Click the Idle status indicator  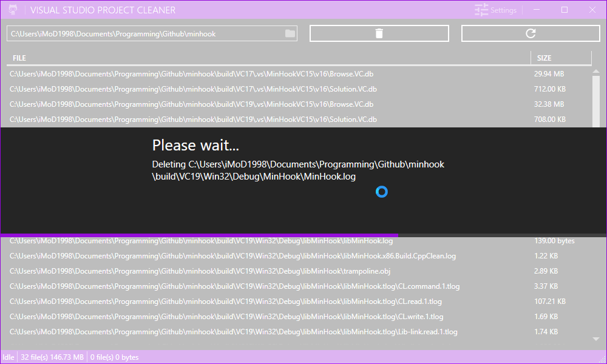tap(8, 357)
